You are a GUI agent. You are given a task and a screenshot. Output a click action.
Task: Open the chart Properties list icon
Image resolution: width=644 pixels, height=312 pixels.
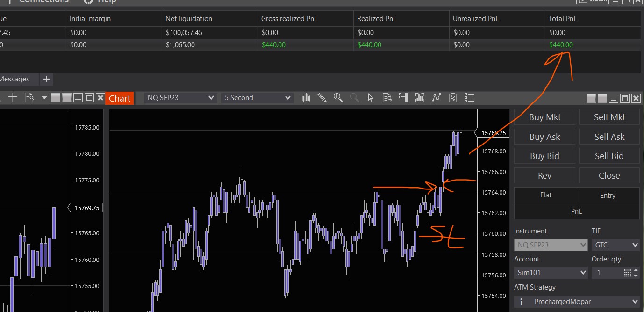point(469,98)
